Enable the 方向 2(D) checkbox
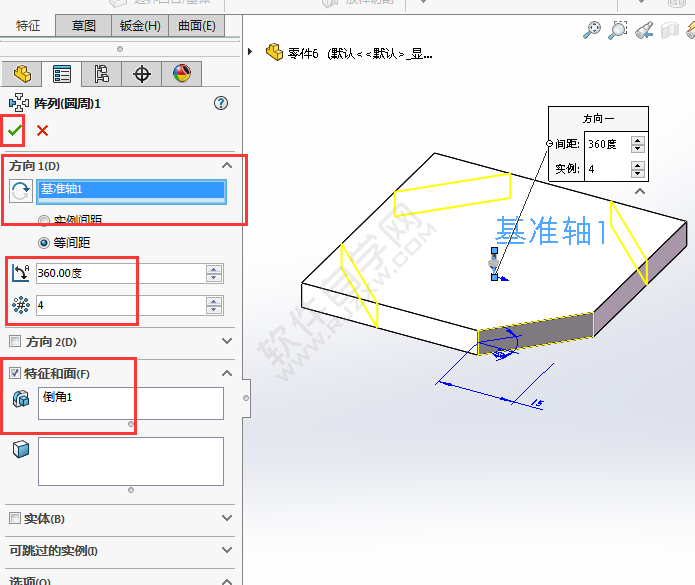 (15, 341)
